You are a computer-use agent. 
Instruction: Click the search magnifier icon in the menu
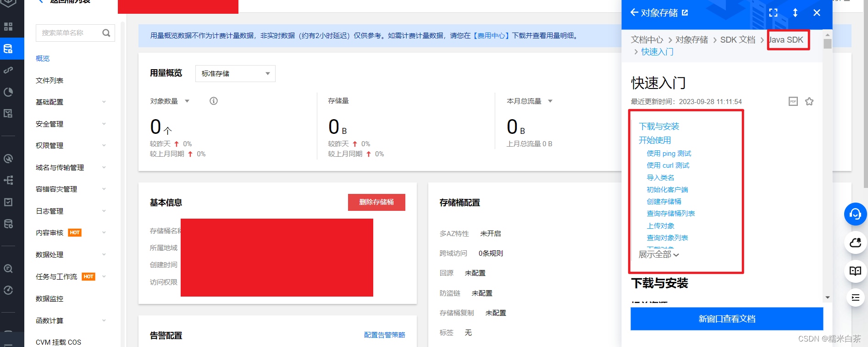pos(106,33)
